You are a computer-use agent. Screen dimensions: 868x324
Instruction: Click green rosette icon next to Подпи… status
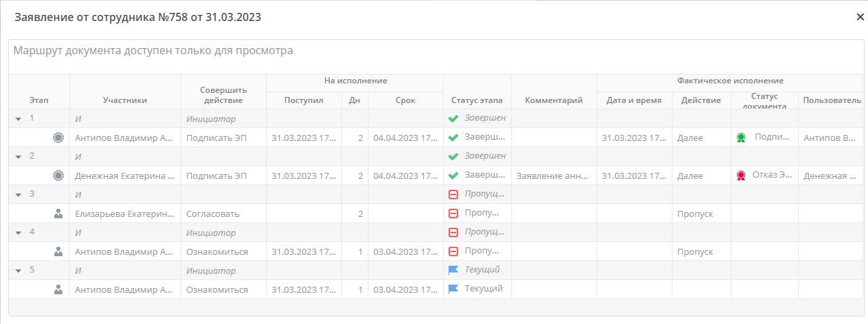tap(741, 138)
